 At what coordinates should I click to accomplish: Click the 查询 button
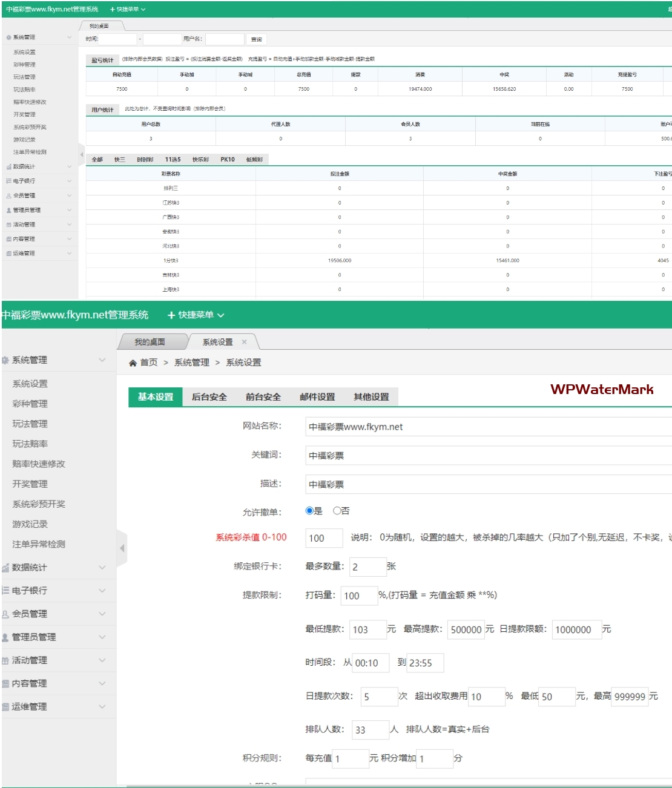pyautogui.click(x=256, y=39)
